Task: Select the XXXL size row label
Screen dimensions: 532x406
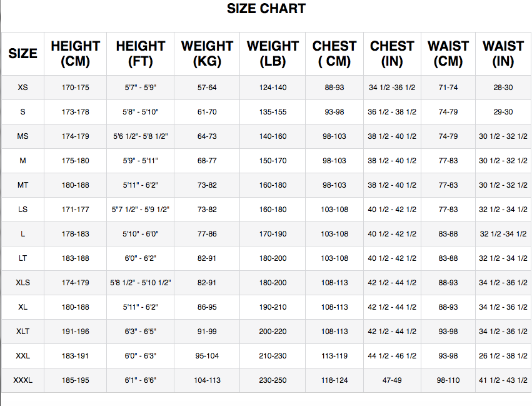Action: [23, 380]
